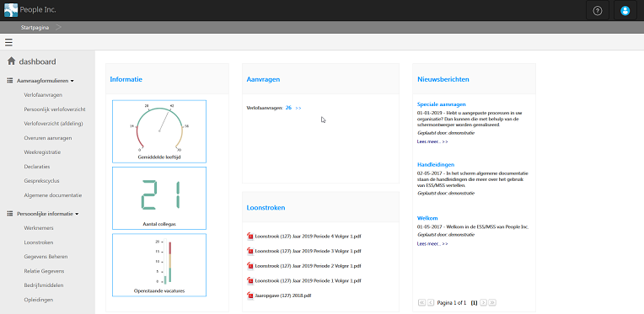Select Relatie Gegevens in the sidebar
This screenshot has height=314, width=644.
point(44,271)
